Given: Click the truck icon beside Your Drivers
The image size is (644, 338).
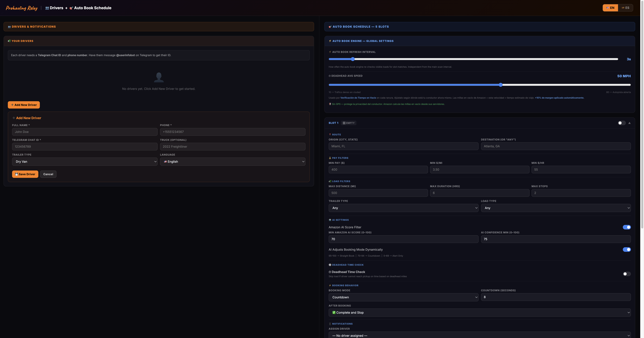Looking at the screenshot, I should pos(9,41).
